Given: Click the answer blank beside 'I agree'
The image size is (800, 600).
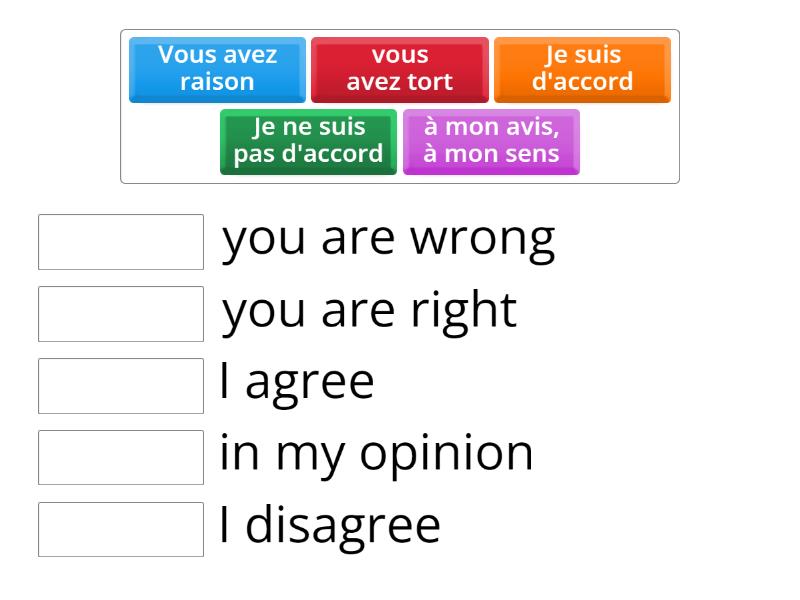Looking at the screenshot, I should point(120,385).
